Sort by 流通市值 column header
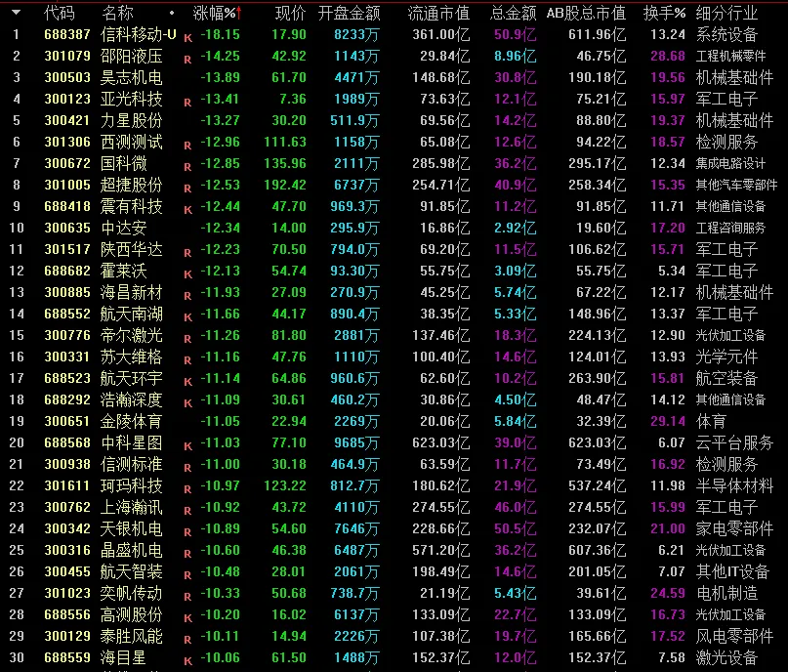788x672 pixels. (438, 13)
